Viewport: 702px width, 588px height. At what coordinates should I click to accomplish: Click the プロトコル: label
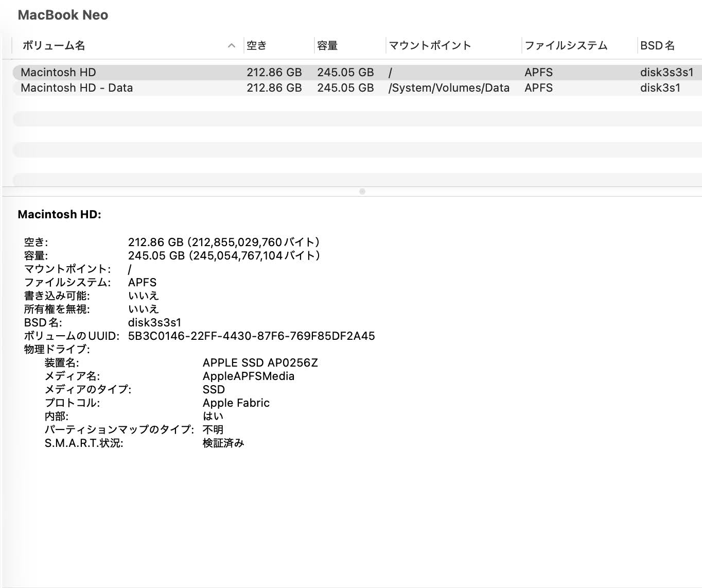tap(73, 403)
